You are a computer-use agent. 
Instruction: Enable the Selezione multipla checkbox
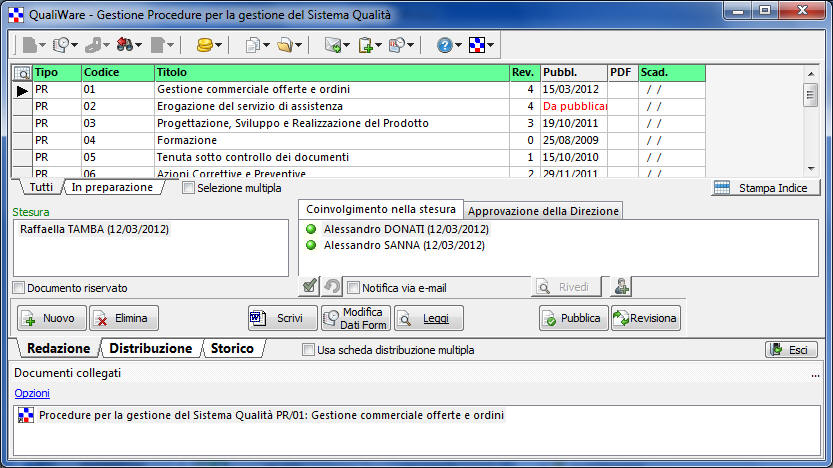click(189, 187)
